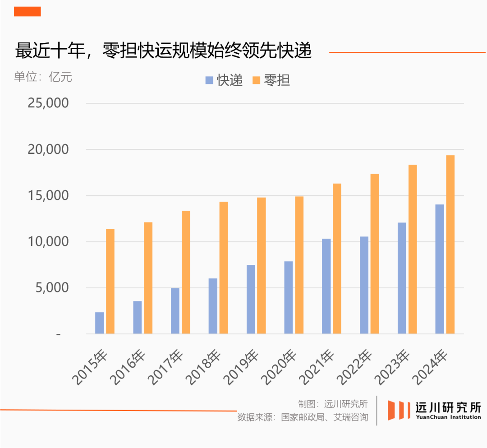
Task: Click the 快递 legend label
Action: coord(230,80)
